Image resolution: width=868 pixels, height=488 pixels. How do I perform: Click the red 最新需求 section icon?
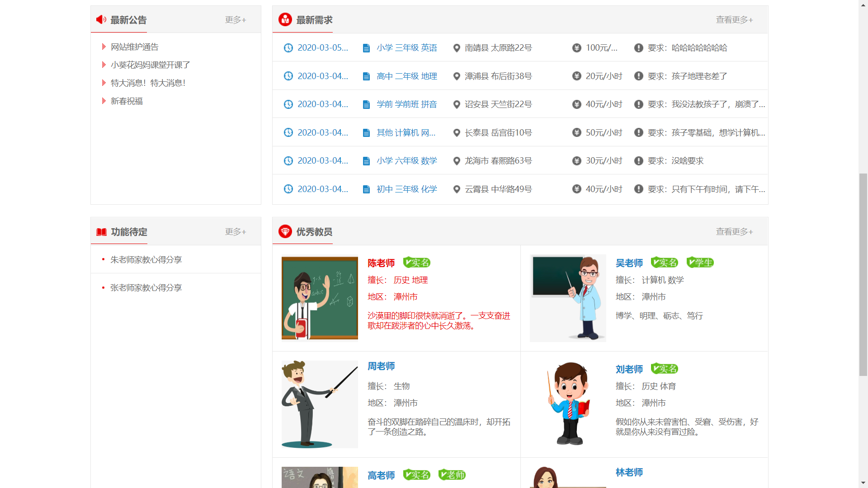(285, 19)
